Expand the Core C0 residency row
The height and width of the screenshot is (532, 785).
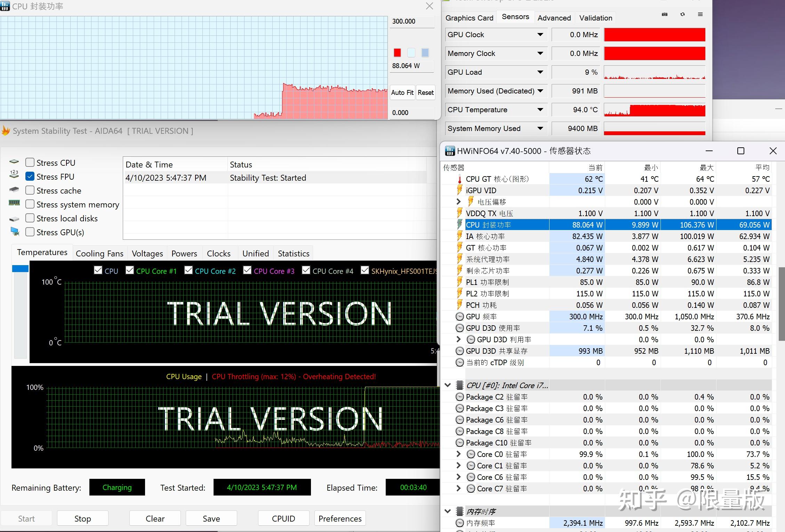tap(458, 454)
